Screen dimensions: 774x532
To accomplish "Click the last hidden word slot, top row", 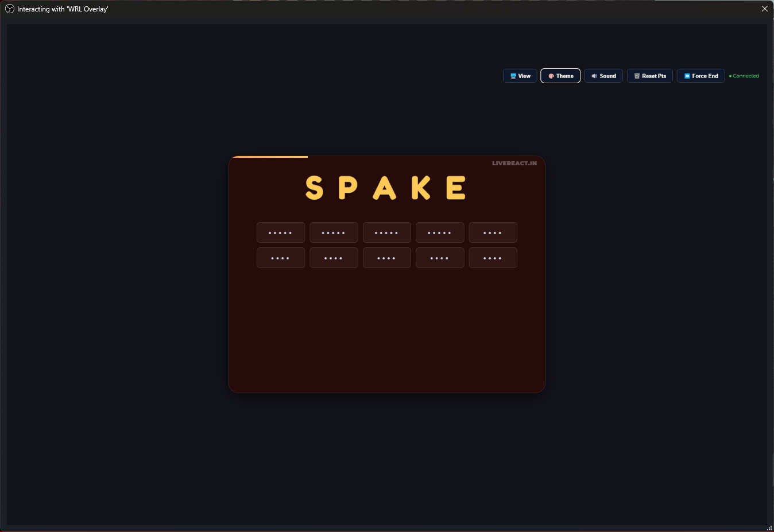I will (493, 232).
